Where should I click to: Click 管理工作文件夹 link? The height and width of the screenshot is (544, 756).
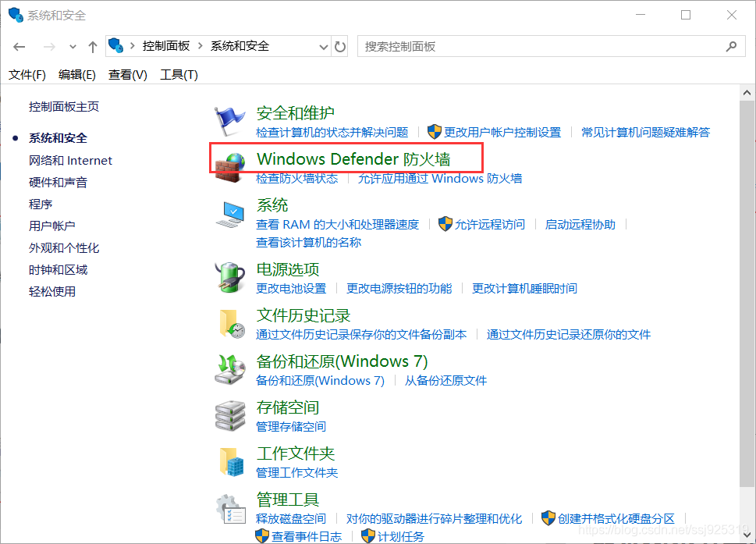pos(297,473)
